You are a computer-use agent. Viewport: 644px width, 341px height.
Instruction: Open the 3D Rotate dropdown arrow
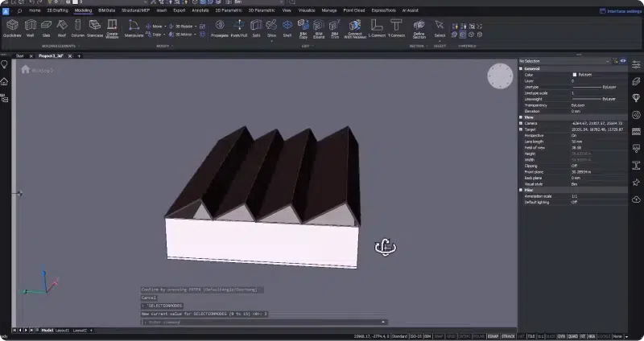196,27
